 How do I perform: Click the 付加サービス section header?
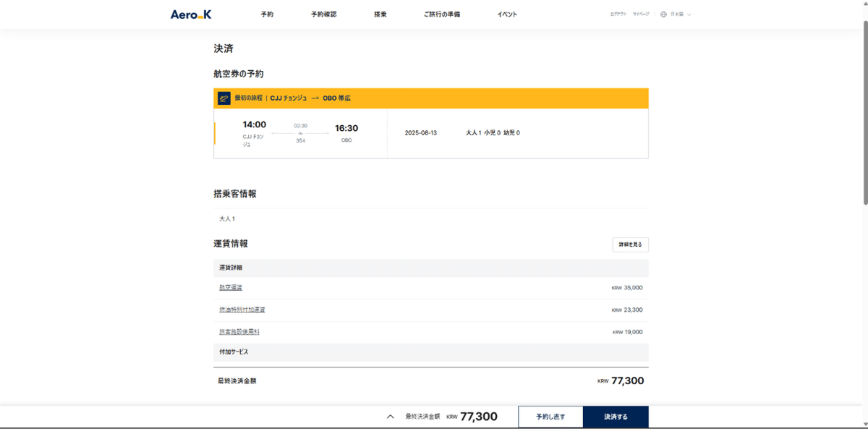431,352
